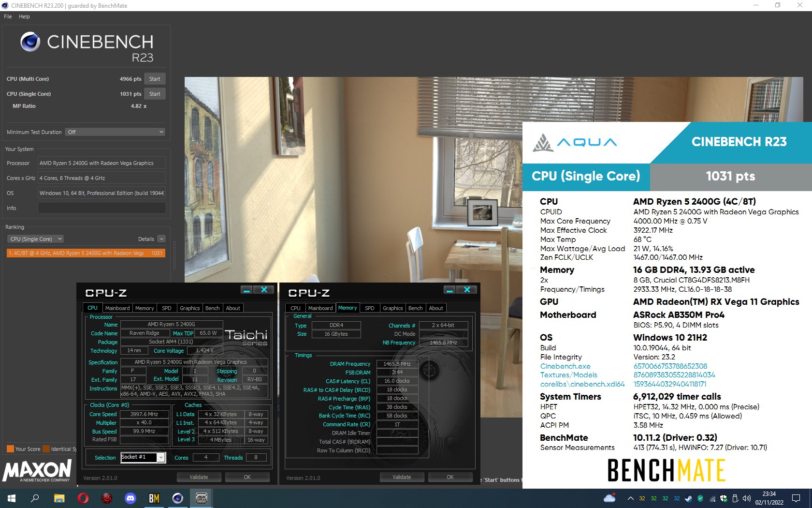This screenshot has height=508, width=812.
Task: Show hidden system tray icons
Action: click(630, 498)
